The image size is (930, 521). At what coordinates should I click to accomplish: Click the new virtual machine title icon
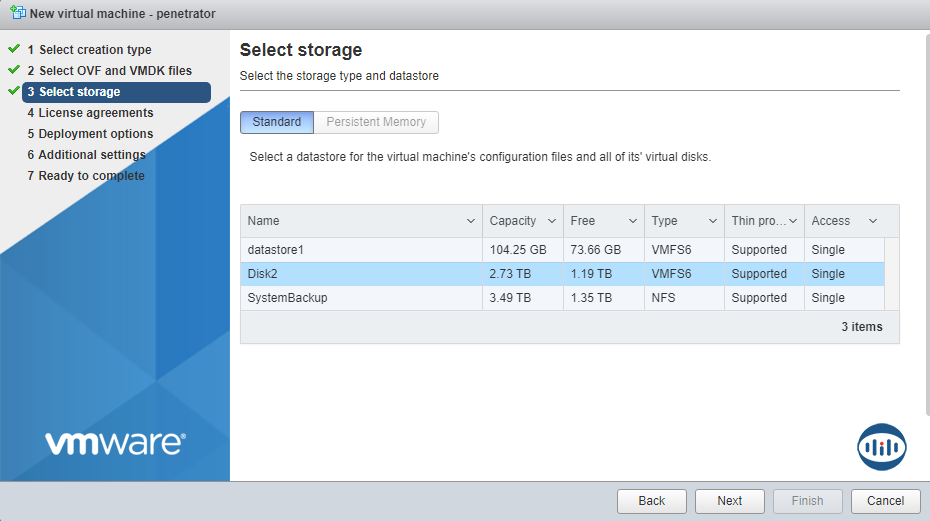tap(17, 14)
